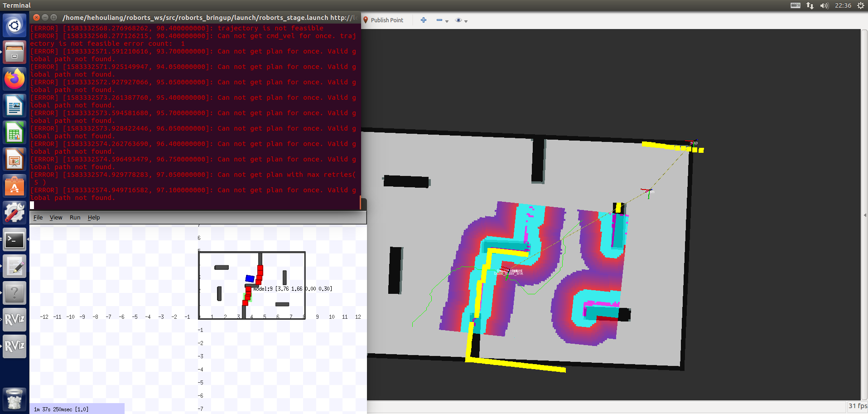
Task: Click the Stage simulation time status text
Action: click(x=61, y=409)
